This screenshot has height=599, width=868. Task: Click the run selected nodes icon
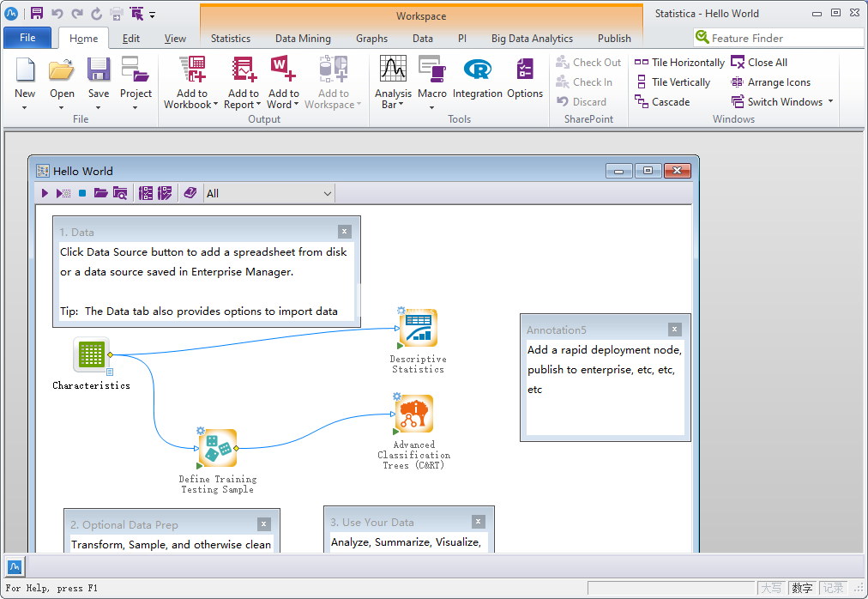pyautogui.click(x=63, y=193)
